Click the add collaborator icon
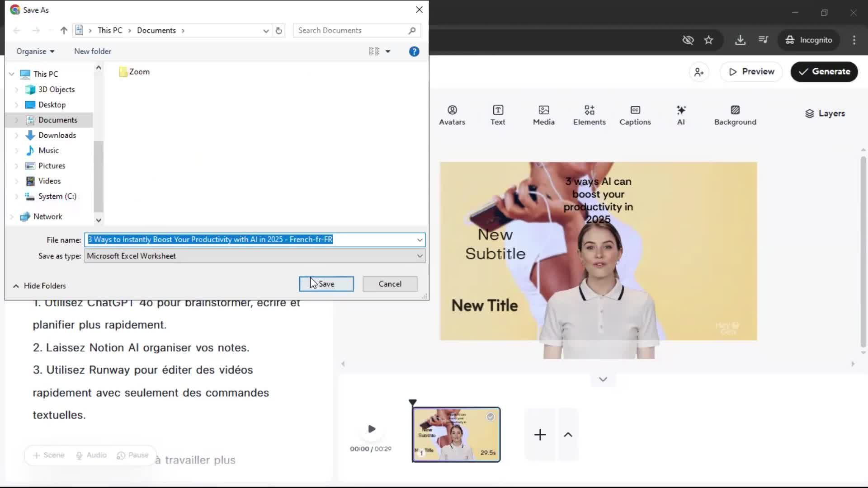The image size is (868, 488). pos(699,72)
